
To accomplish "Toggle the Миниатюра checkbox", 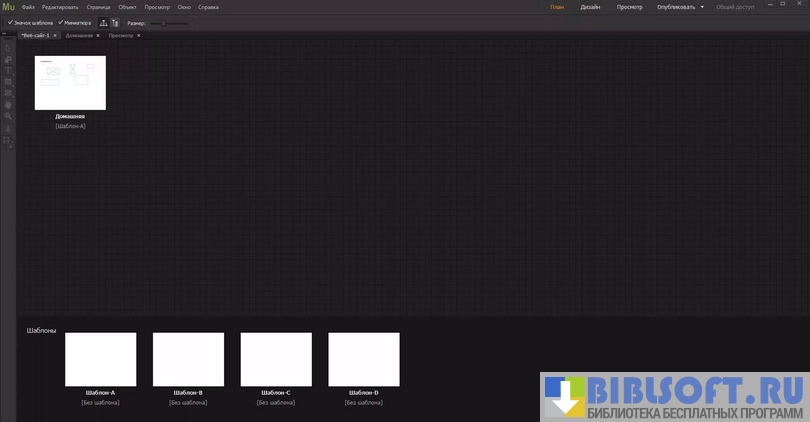I will pyautogui.click(x=60, y=22).
